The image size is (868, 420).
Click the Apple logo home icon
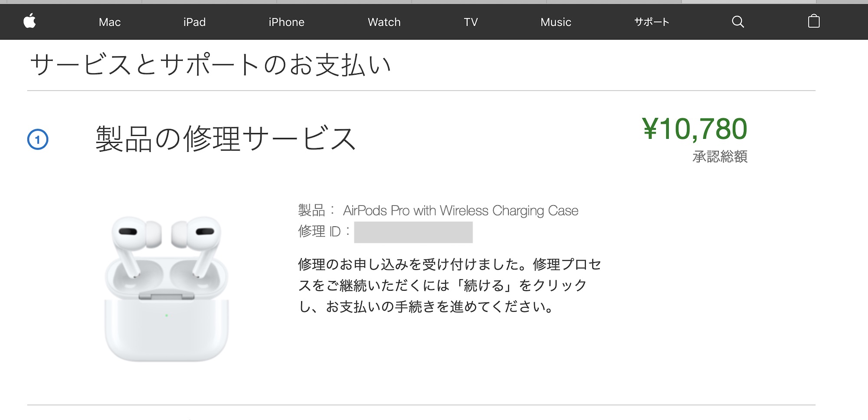[x=30, y=21]
